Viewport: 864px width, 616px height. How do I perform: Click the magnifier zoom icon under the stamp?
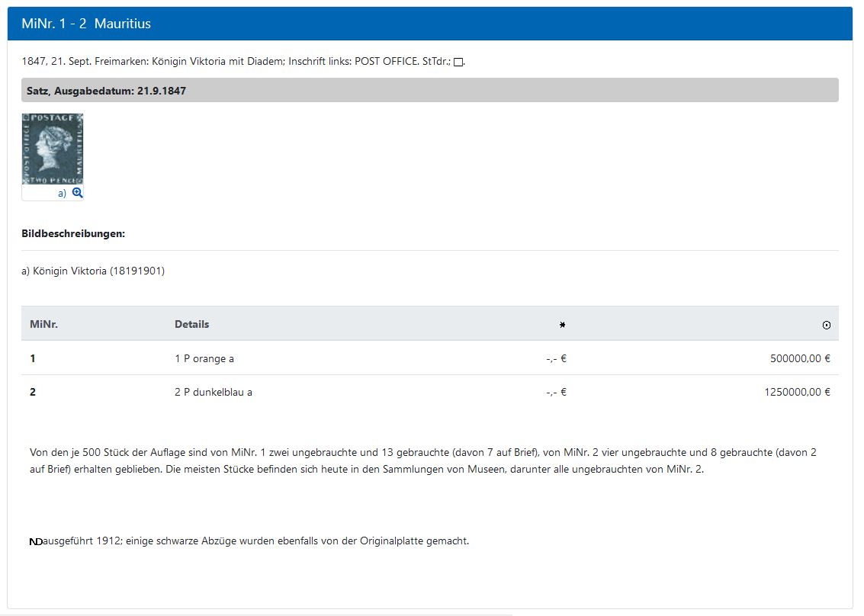tap(77, 193)
